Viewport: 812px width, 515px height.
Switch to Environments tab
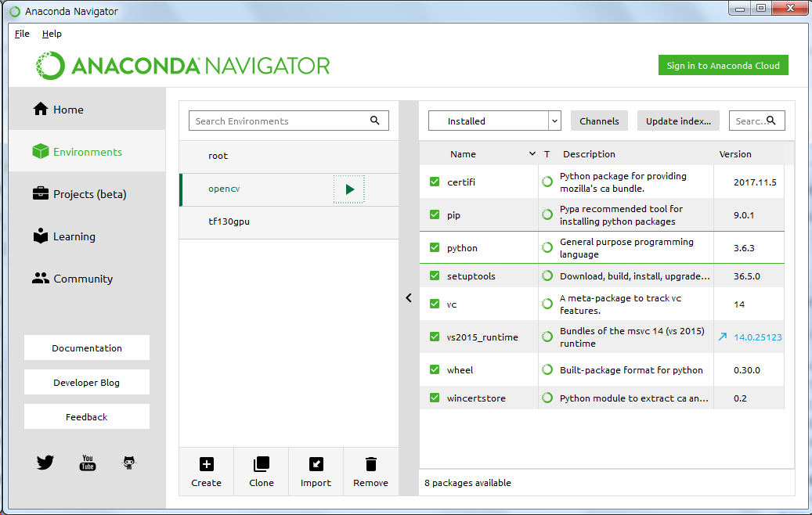87,152
